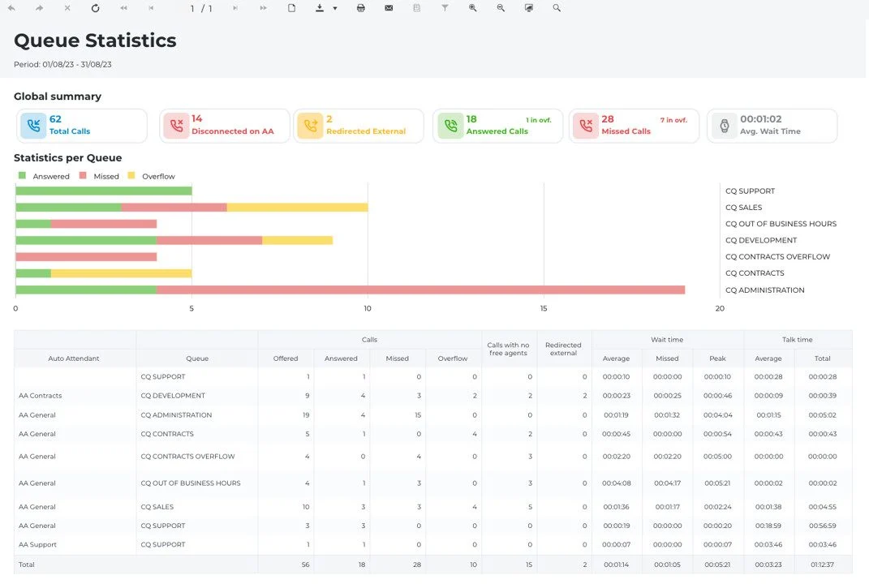This screenshot has height=588, width=869.
Task: Click the Missed Calls summary card
Action: (x=634, y=126)
